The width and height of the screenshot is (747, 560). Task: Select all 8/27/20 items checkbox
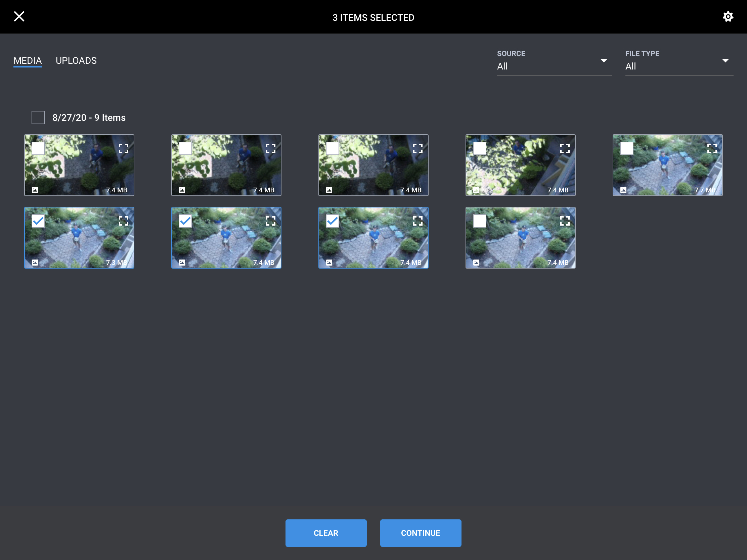[x=38, y=118]
